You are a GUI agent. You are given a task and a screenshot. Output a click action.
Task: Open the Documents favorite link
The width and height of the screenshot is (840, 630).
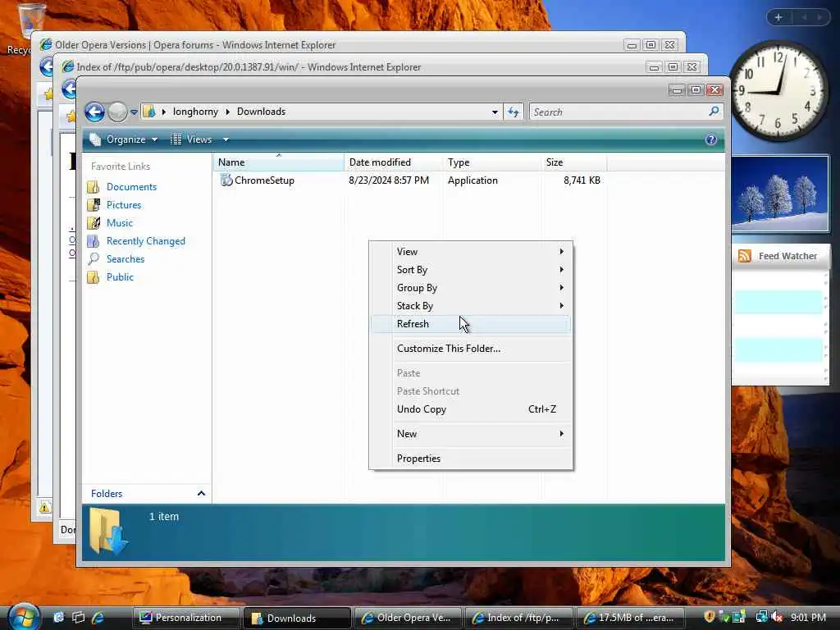pos(131,186)
